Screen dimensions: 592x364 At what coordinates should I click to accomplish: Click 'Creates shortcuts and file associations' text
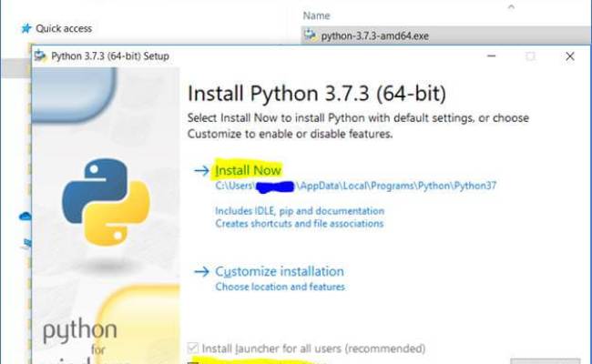pyautogui.click(x=300, y=224)
